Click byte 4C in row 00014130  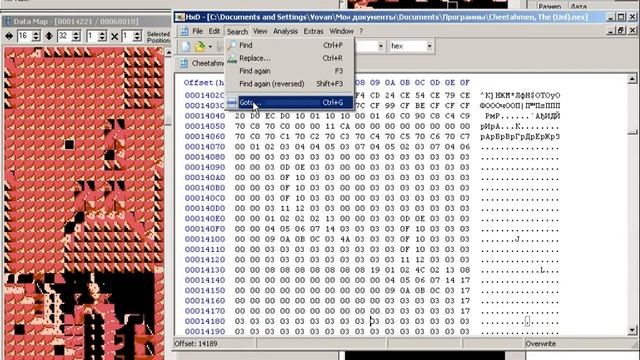(420, 270)
